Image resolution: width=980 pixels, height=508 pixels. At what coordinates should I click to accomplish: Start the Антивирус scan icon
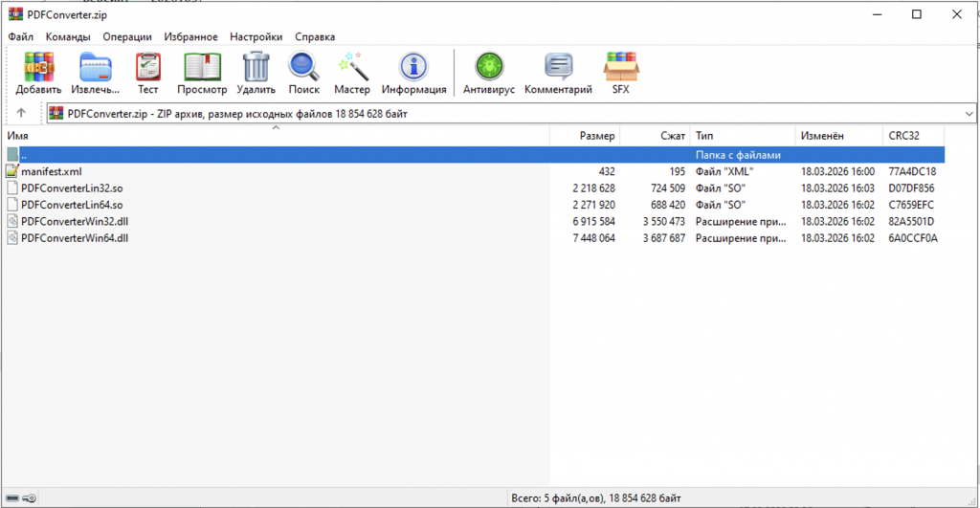[x=489, y=67]
